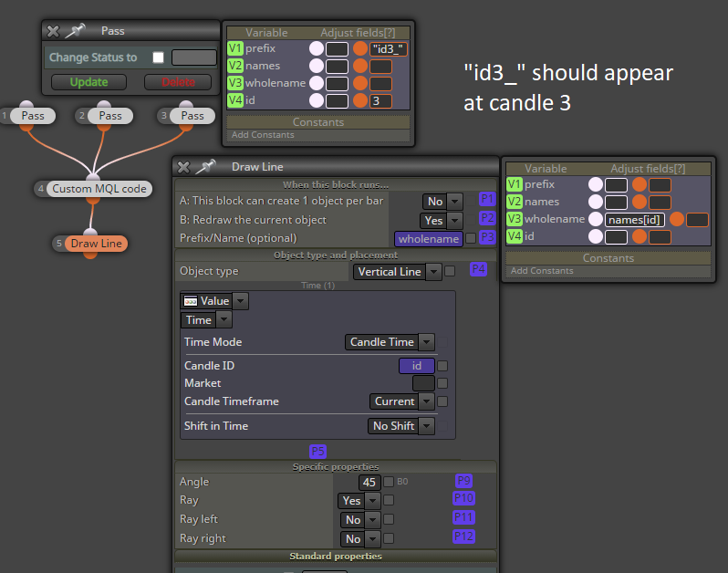Image resolution: width=728 pixels, height=573 pixels.
Task: Click the P12 badge beside Ray right
Action: 463,537
